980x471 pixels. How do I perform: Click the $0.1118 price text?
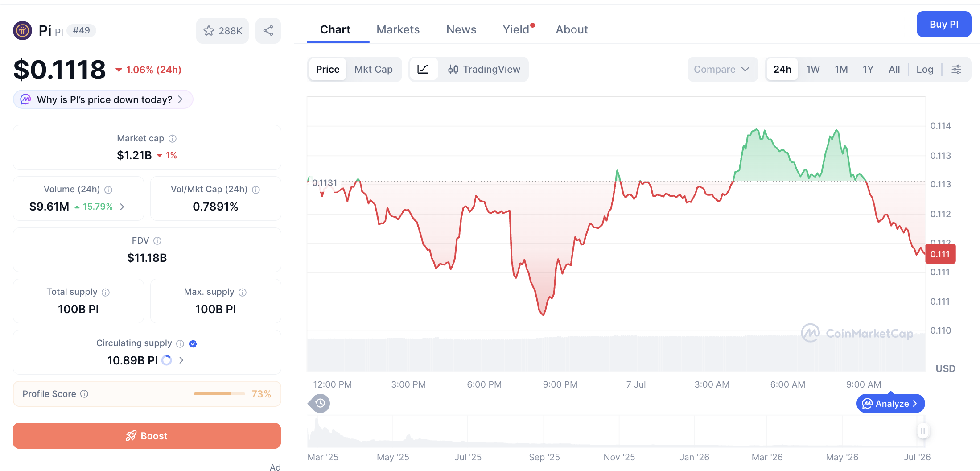pyautogui.click(x=60, y=70)
